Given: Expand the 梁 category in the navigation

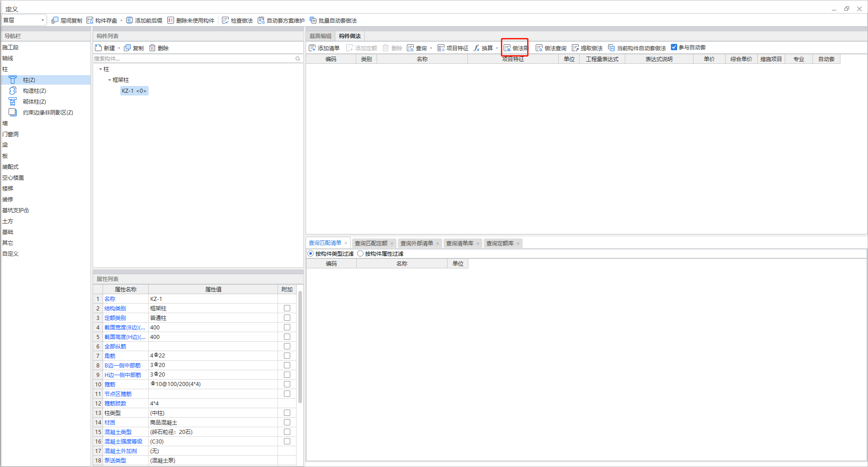Looking at the screenshot, I should [x=5, y=145].
